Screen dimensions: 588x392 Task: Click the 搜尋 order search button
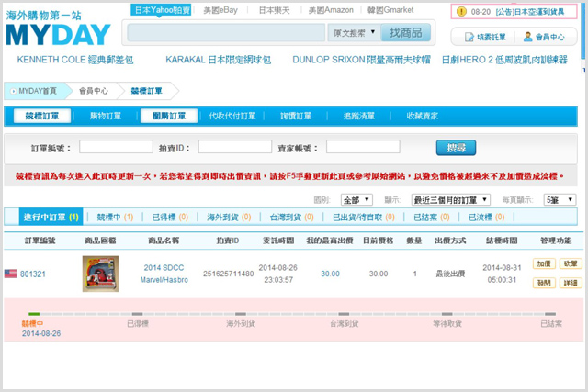point(456,147)
